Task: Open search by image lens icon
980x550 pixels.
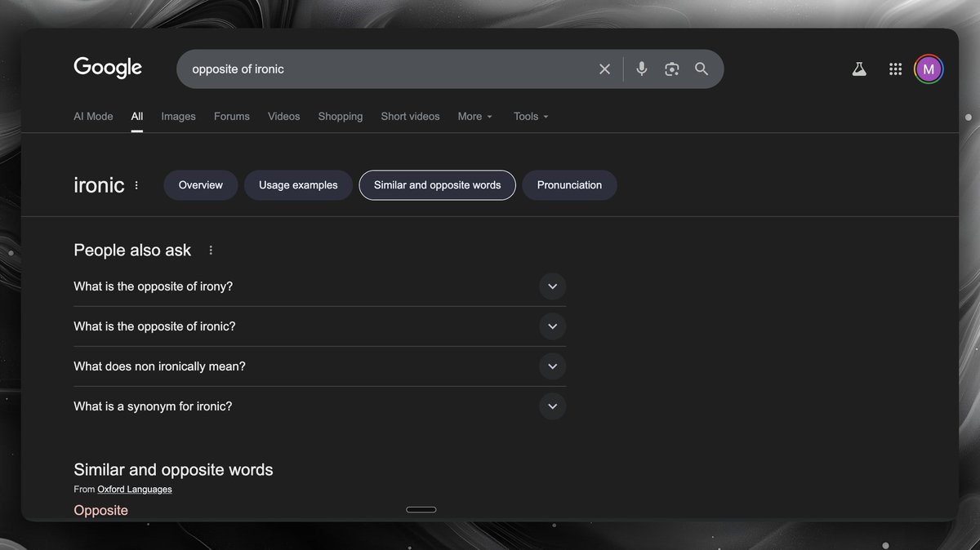Action: click(672, 69)
